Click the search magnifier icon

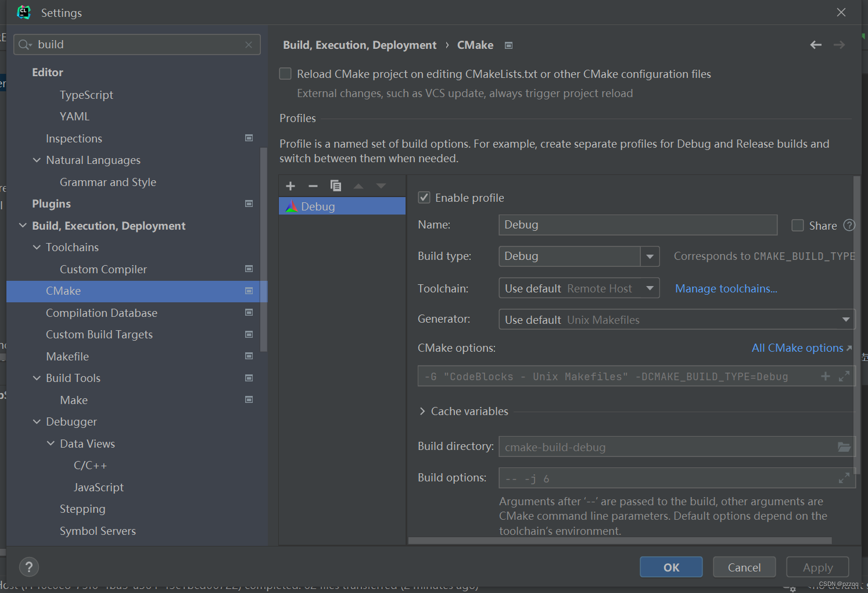pos(23,45)
